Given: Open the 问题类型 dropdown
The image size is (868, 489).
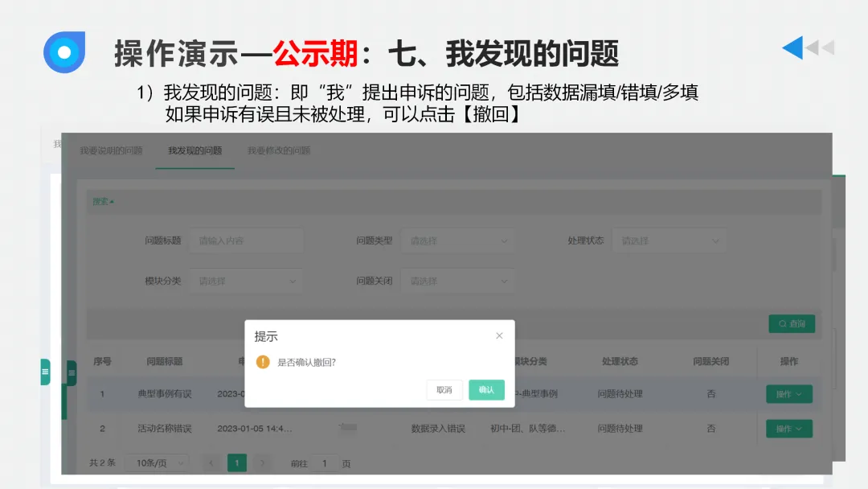Looking at the screenshot, I should tap(458, 240).
